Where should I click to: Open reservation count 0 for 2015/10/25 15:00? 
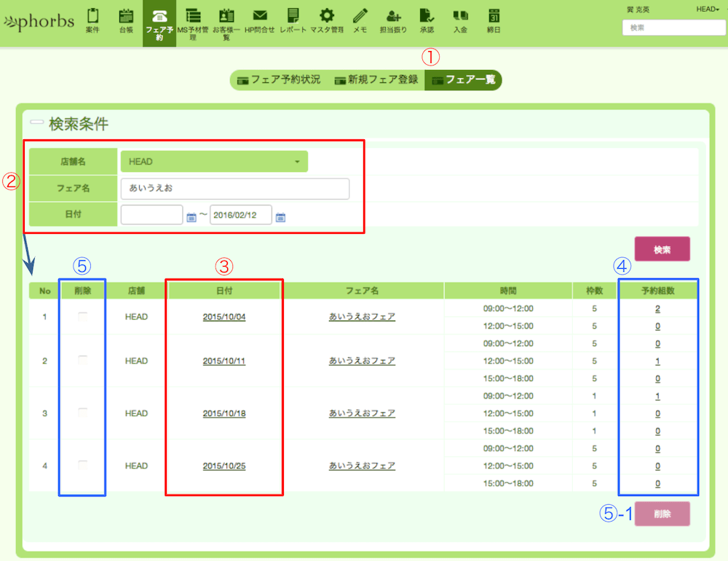pyautogui.click(x=657, y=484)
